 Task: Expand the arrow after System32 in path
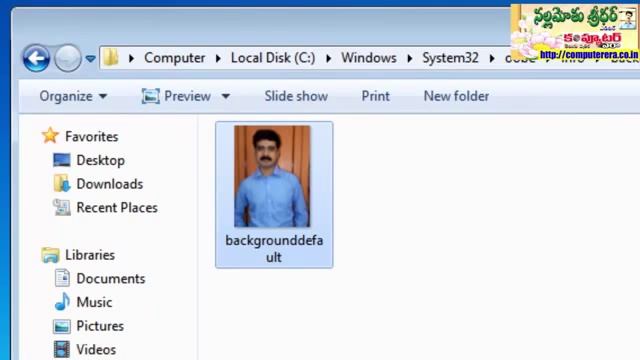492,58
